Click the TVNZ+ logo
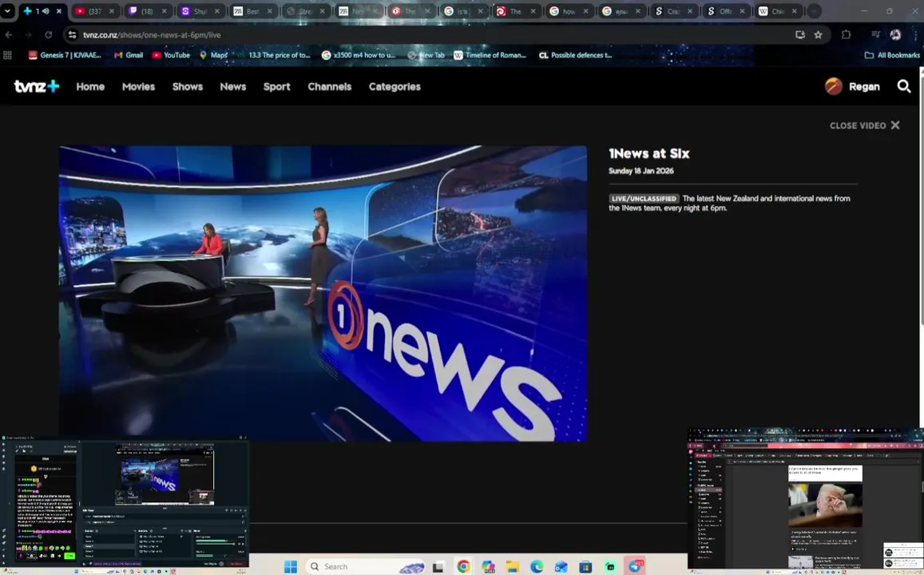Viewport: 924px width, 575px height. tap(37, 86)
